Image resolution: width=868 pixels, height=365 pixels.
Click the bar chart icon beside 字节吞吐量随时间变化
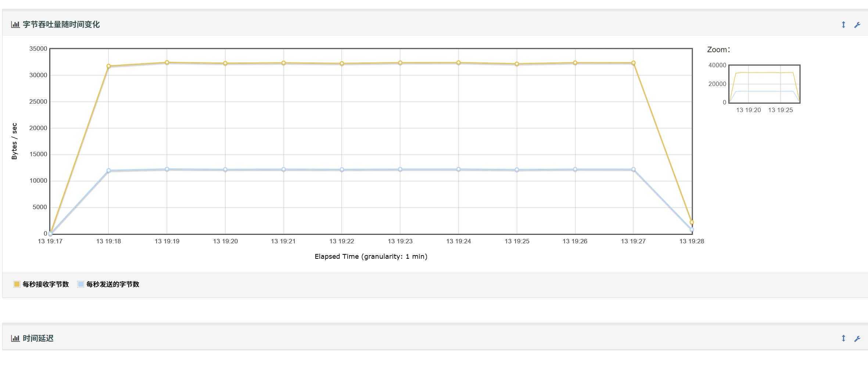(15, 24)
